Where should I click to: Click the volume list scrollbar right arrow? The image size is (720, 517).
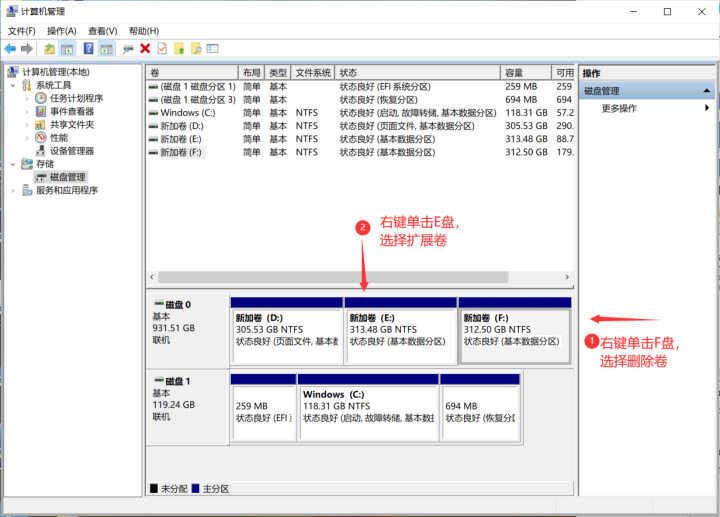pos(567,277)
